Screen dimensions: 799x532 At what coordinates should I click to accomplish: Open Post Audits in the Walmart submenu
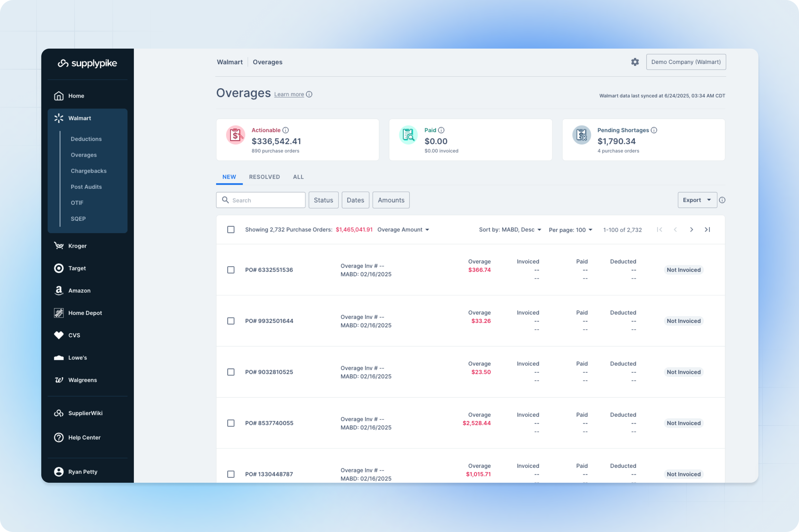pyautogui.click(x=86, y=187)
